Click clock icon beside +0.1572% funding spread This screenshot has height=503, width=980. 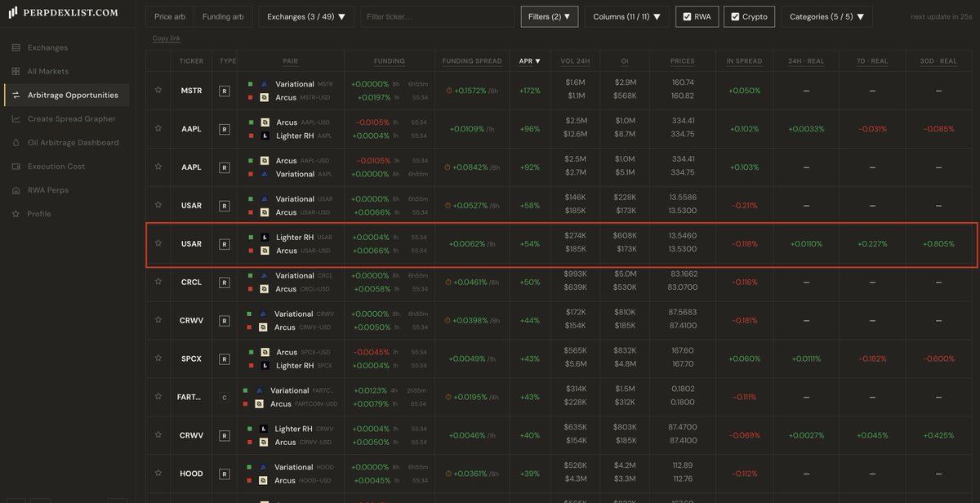tap(448, 91)
